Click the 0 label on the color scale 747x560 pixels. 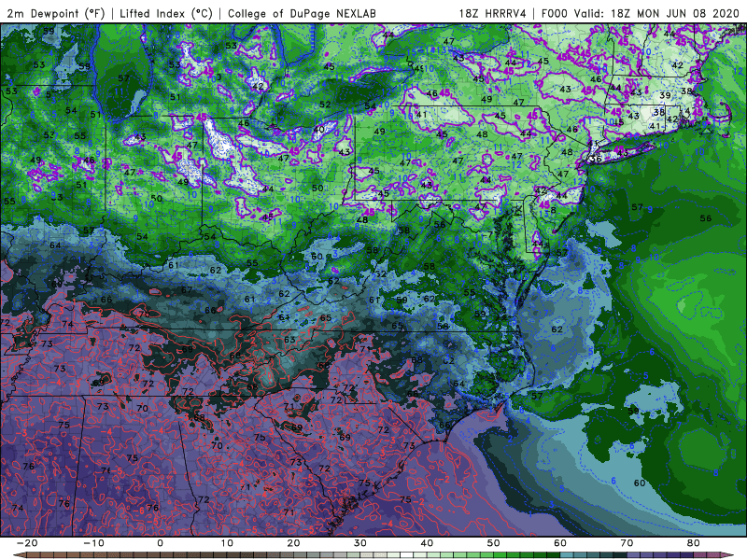160,543
